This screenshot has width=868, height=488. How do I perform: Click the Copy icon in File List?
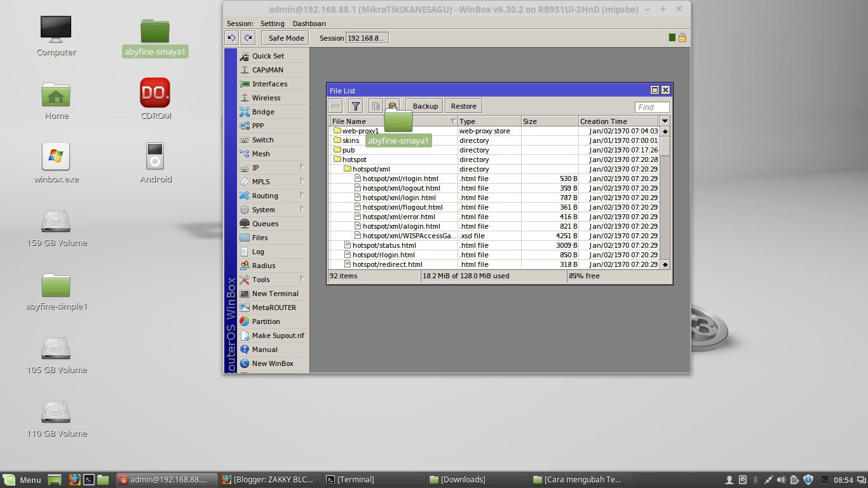(376, 106)
